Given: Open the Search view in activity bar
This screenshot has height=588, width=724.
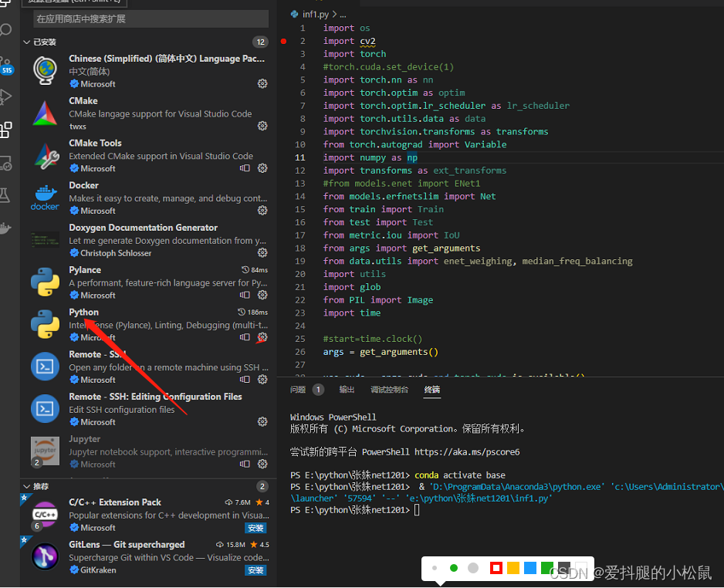Looking at the screenshot, I should click(x=5, y=30).
